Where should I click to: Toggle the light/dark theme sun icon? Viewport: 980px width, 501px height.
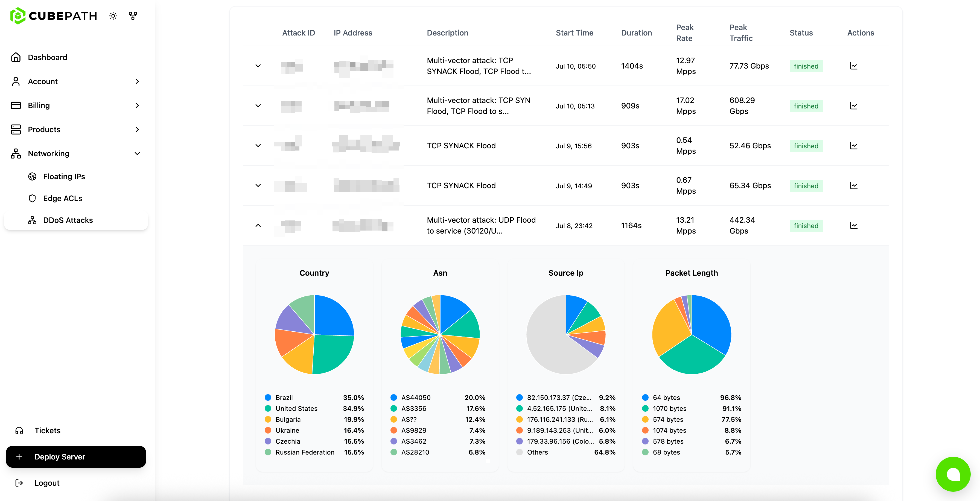(113, 16)
